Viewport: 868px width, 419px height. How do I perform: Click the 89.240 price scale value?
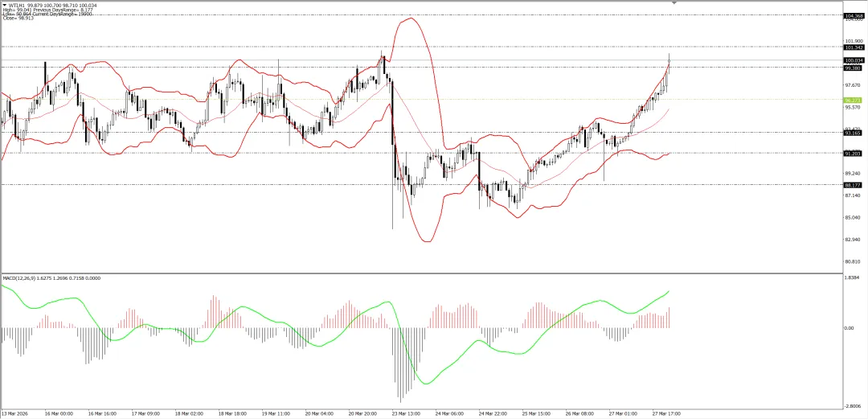(854, 173)
